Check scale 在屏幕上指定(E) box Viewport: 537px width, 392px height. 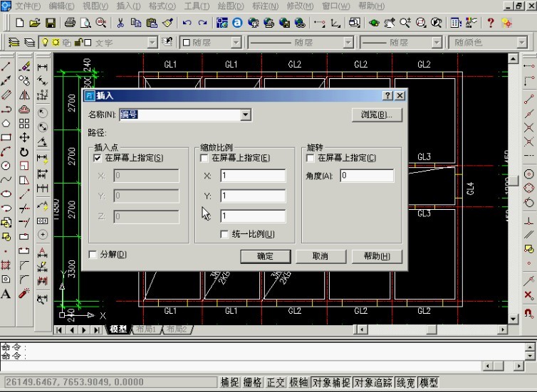204,158
